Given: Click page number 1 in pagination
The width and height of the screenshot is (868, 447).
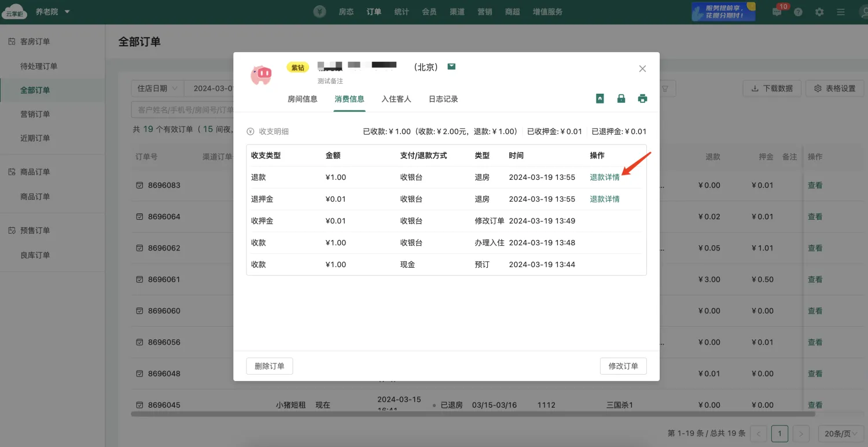Looking at the screenshot, I should [x=779, y=434].
